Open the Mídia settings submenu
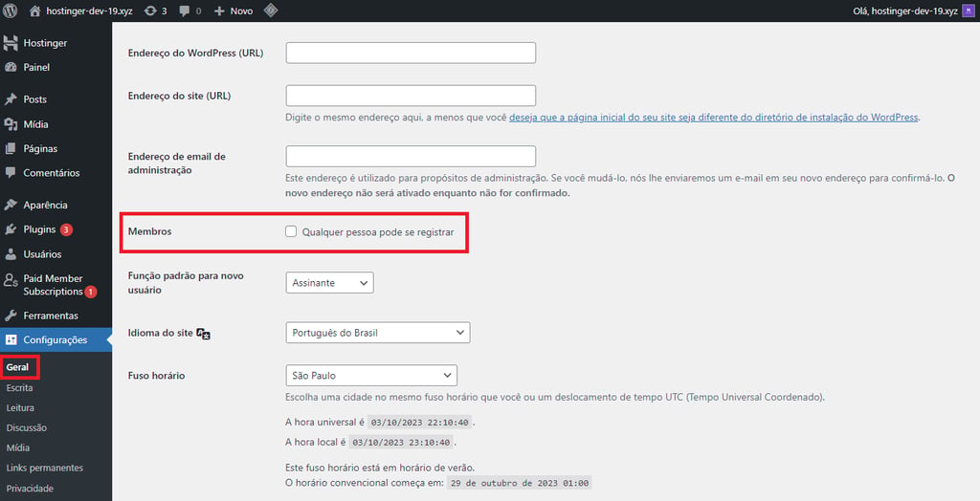 tap(17, 447)
